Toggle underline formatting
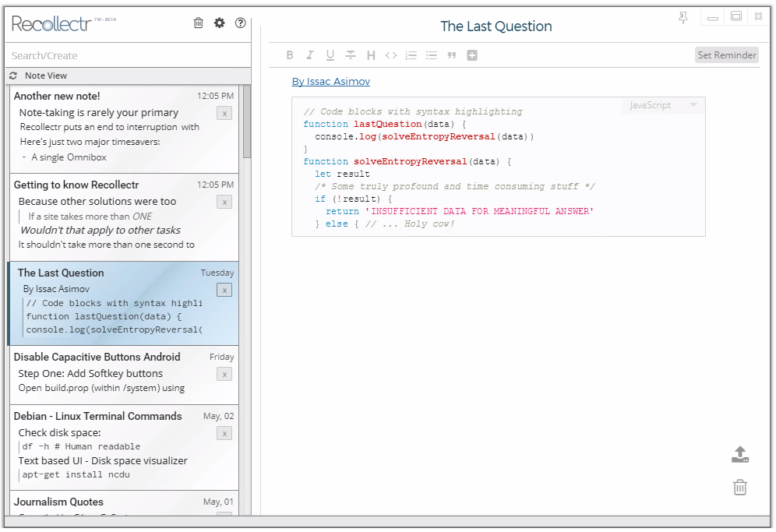Image resolution: width=776 pixels, height=532 pixels. click(330, 55)
